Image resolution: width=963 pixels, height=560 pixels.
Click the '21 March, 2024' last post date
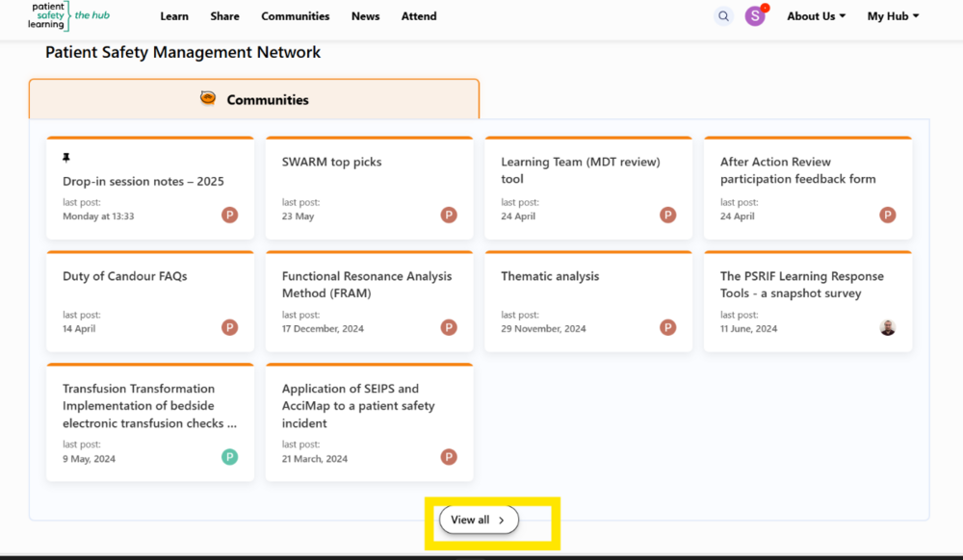click(x=315, y=458)
